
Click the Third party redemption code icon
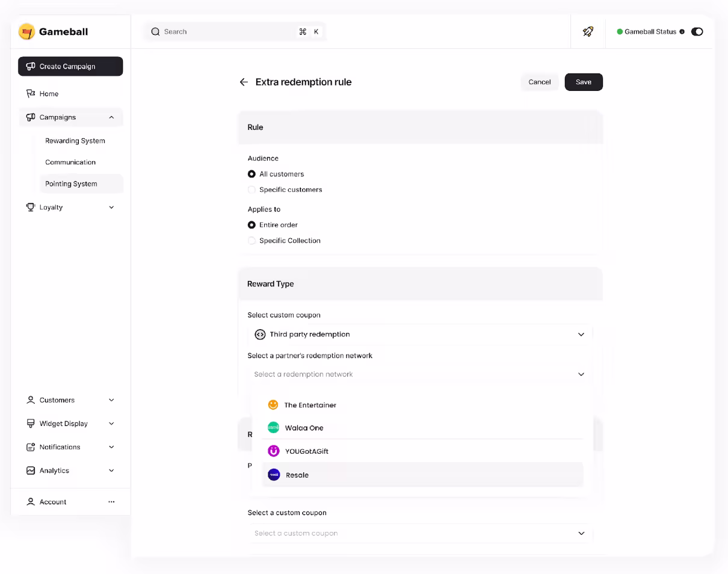point(260,335)
